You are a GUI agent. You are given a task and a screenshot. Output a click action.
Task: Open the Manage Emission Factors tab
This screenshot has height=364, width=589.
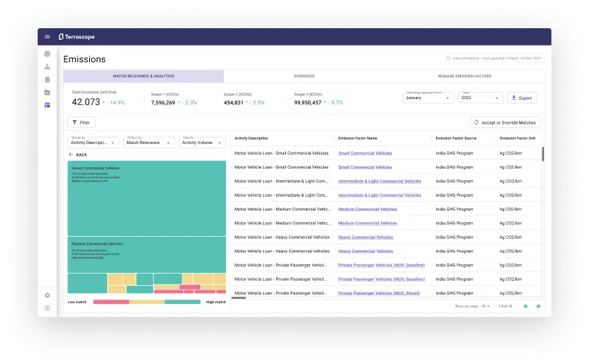coord(464,76)
